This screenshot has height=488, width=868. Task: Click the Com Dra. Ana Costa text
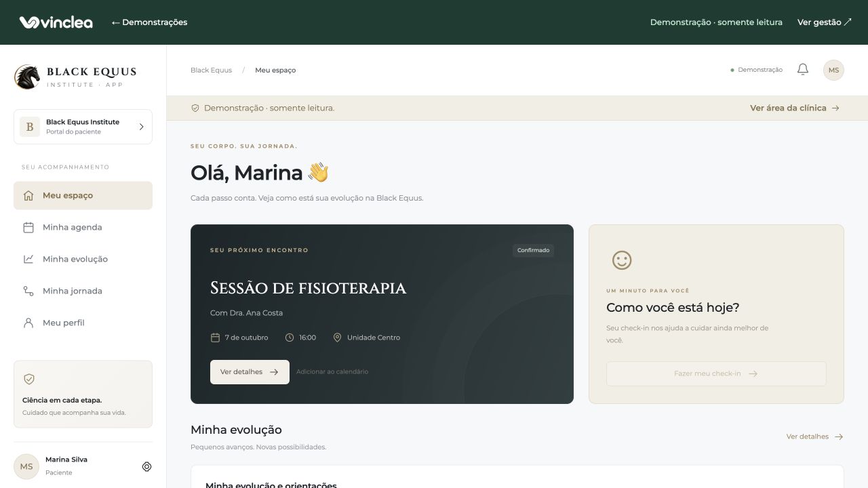coord(246,313)
